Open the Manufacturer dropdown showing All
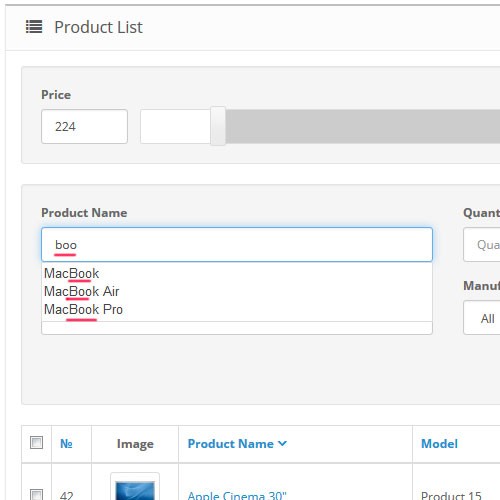The width and height of the screenshot is (500, 500). [x=482, y=318]
